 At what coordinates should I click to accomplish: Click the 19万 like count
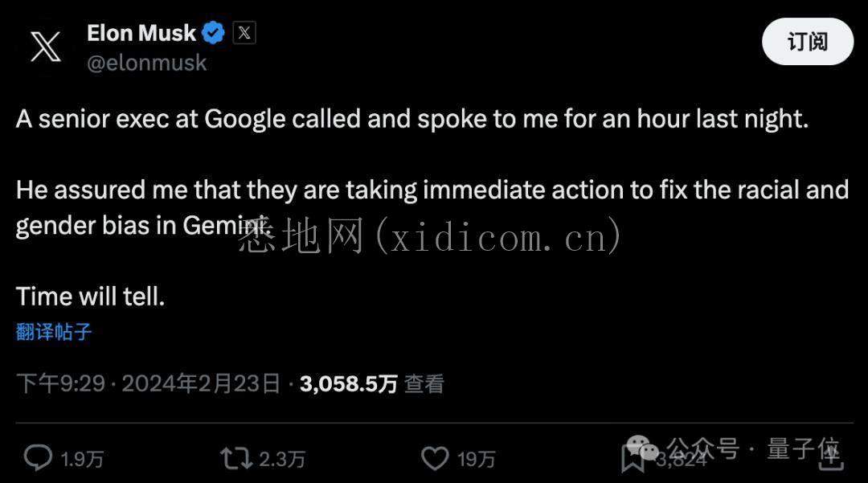(x=477, y=459)
